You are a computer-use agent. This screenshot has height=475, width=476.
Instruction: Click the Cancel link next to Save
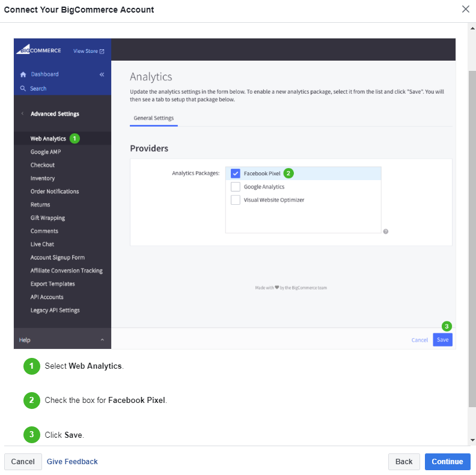pos(420,340)
